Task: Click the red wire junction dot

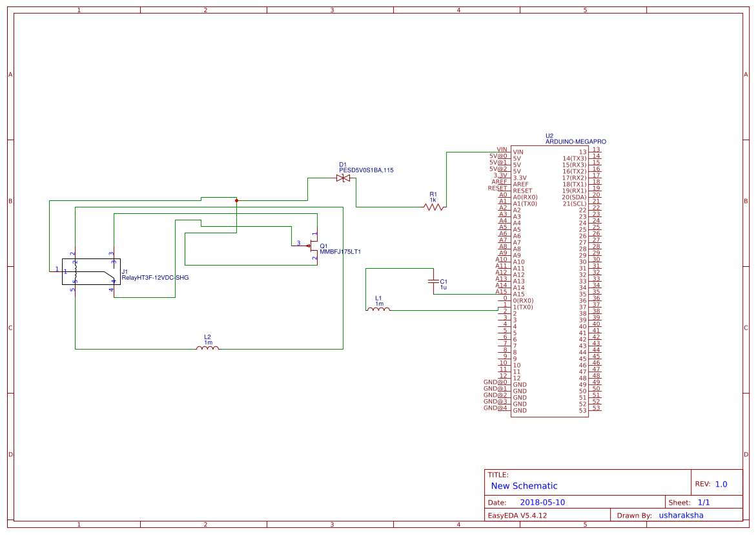Action: (x=237, y=200)
